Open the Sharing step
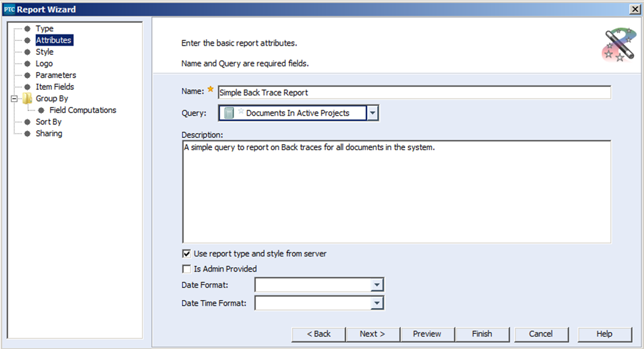The height and width of the screenshot is (349, 644). (x=49, y=134)
